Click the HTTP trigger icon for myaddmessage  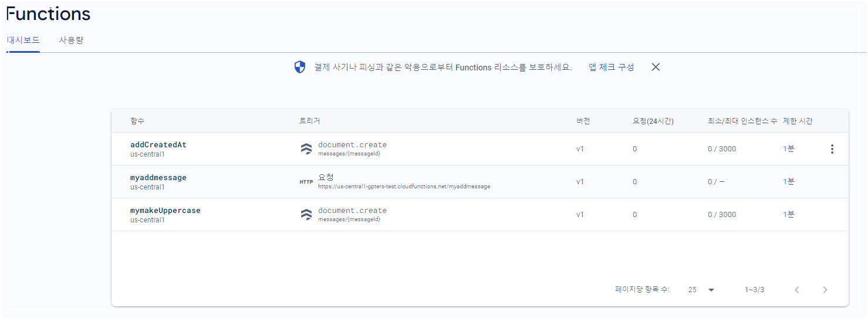pyautogui.click(x=306, y=182)
